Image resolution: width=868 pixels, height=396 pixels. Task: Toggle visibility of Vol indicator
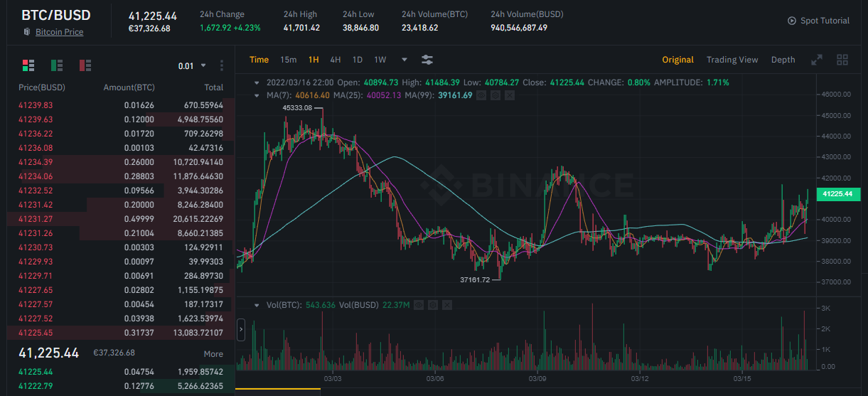click(x=419, y=305)
